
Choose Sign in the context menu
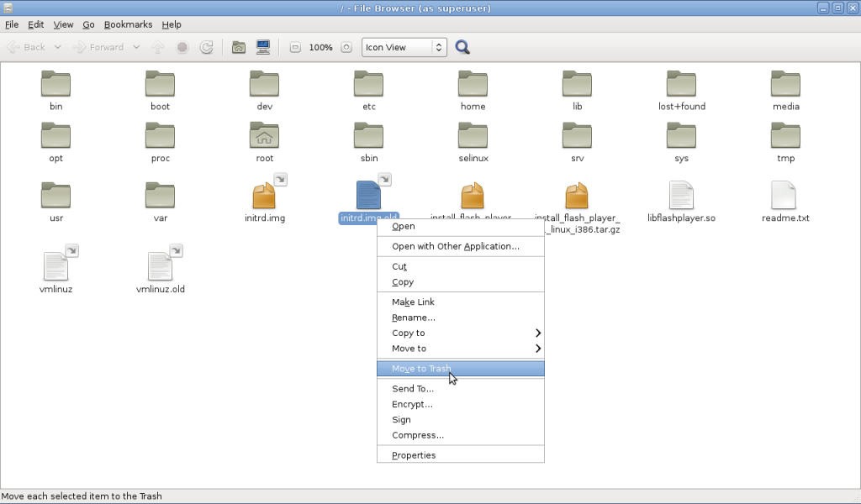[x=460, y=419]
